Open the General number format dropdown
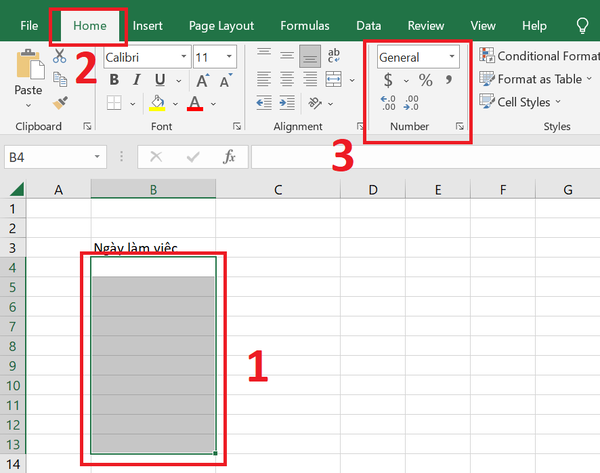600x473 pixels. (x=452, y=57)
